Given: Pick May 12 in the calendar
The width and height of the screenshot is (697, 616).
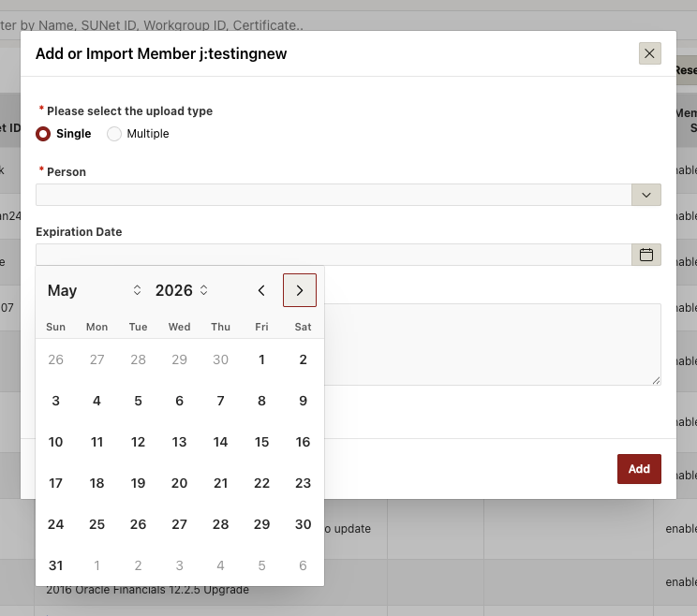Looking at the screenshot, I should pos(139,442).
